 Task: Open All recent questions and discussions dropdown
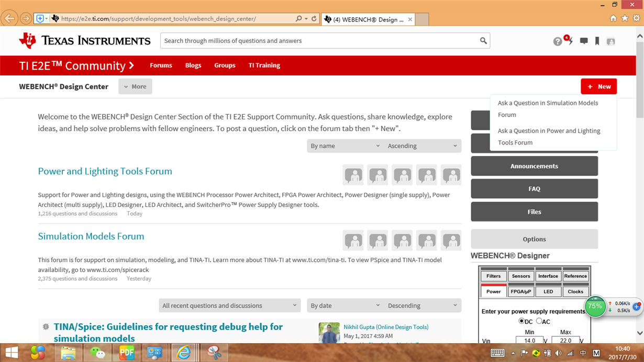[x=230, y=305]
